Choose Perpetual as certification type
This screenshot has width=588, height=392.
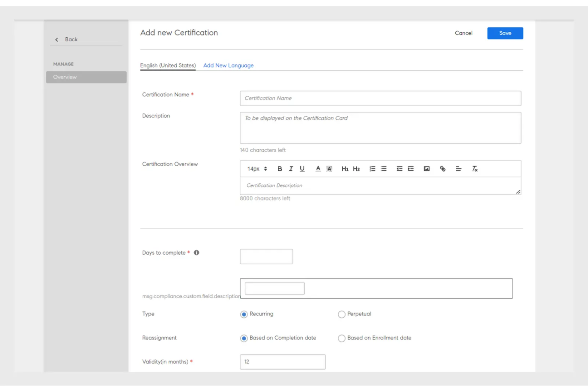click(342, 314)
